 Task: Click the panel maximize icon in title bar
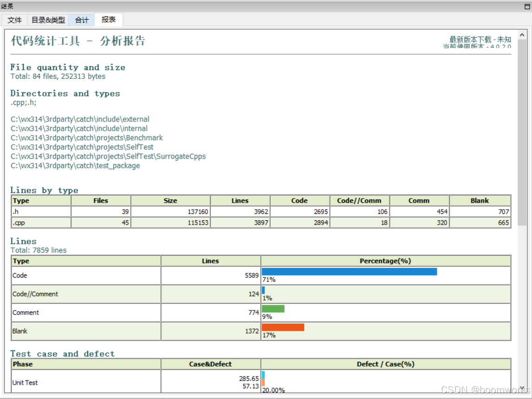click(x=527, y=6)
